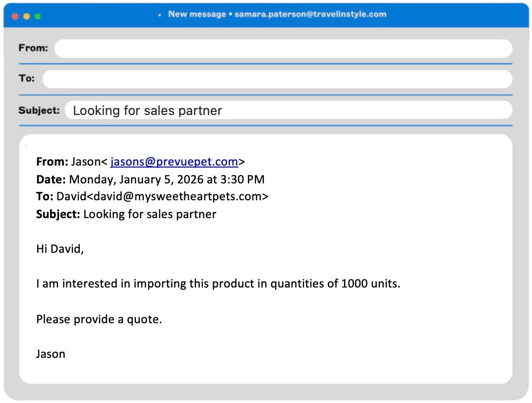Screen dimensions: 532x403
Task: Click the green maximize window dot
Action: tap(38, 16)
